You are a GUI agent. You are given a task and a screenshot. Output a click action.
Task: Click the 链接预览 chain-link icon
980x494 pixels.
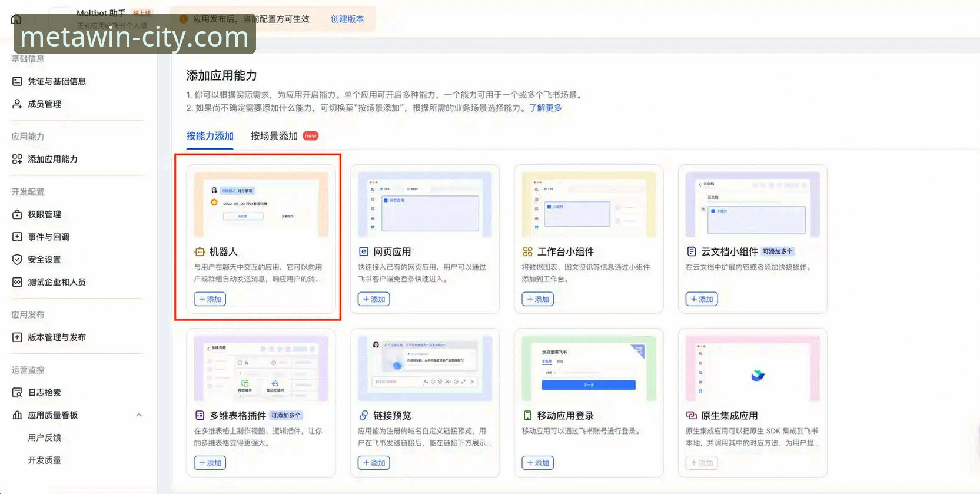click(x=364, y=415)
